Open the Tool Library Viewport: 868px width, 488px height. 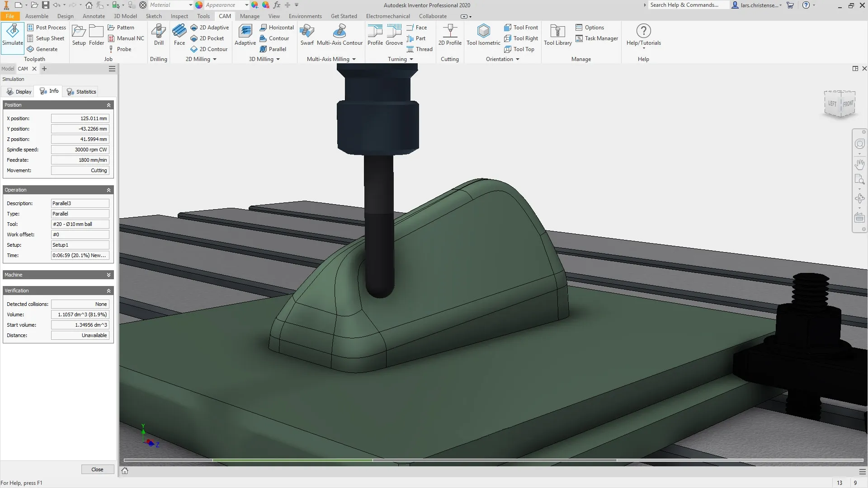click(x=557, y=36)
